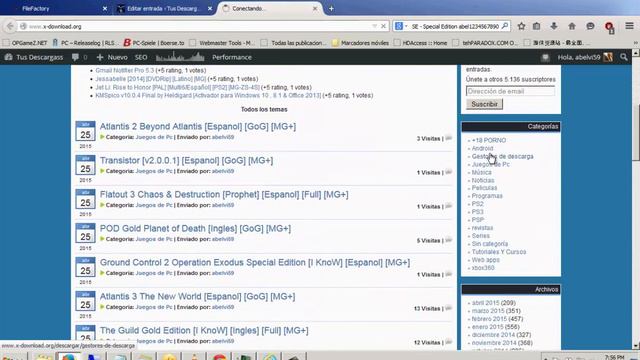Click the page vertical scrollbar thumb
The width and height of the screenshot is (640, 360).
636,133
